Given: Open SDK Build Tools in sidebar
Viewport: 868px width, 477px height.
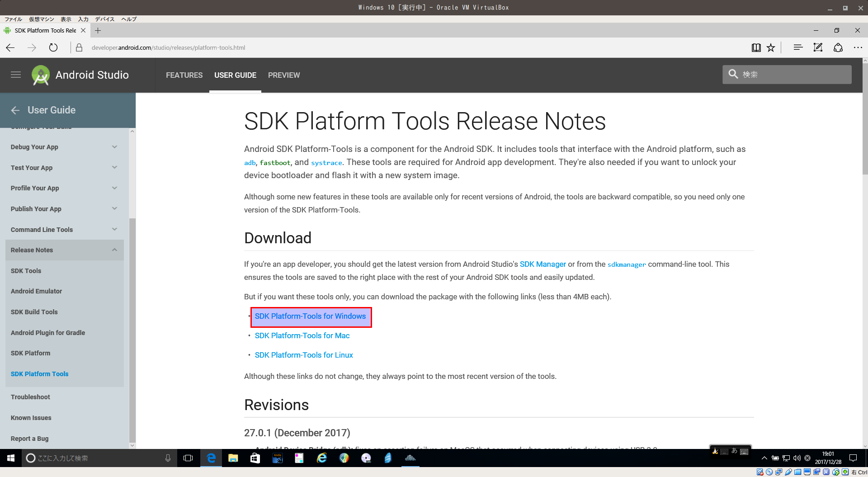Looking at the screenshot, I should tap(34, 312).
